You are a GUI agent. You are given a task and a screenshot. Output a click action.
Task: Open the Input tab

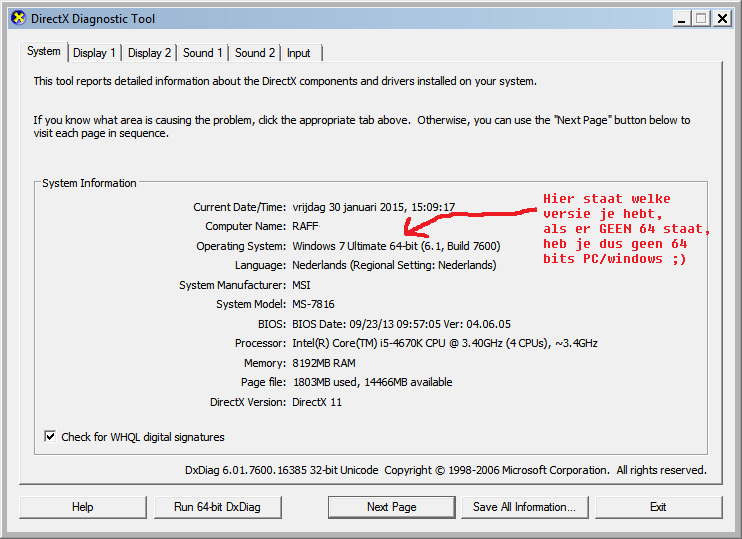pyautogui.click(x=299, y=53)
